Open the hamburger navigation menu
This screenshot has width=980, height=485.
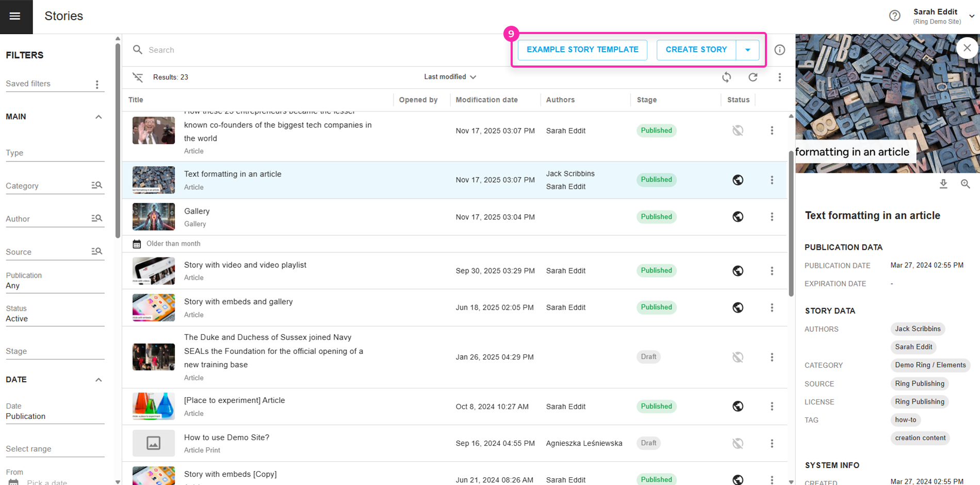tap(15, 17)
